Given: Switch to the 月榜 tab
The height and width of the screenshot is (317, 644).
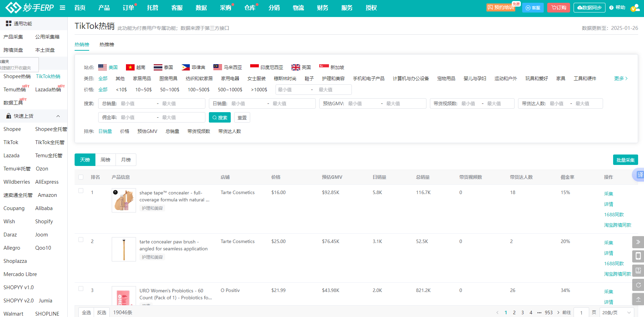Looking at the screenshot, I should (x=126, y=160).
